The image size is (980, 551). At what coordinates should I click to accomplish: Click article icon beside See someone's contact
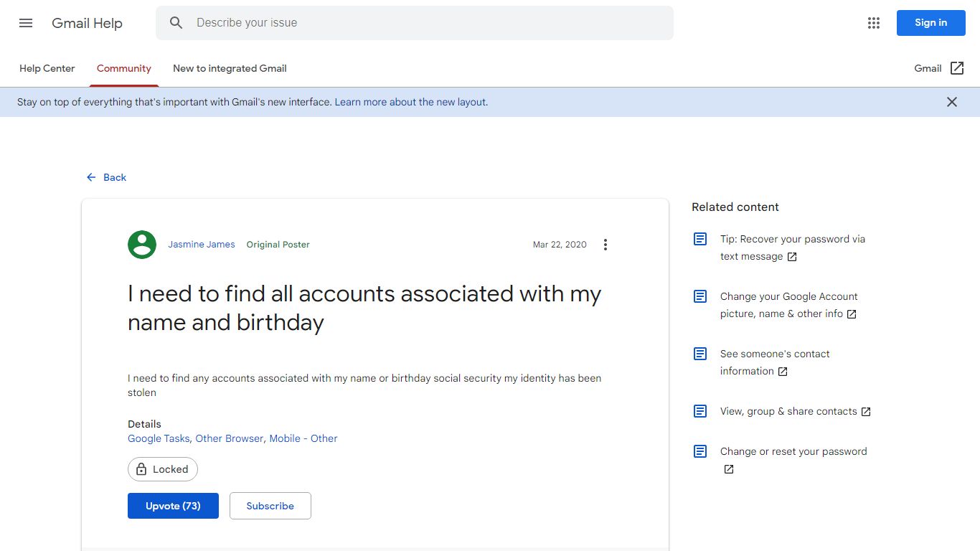700,354
